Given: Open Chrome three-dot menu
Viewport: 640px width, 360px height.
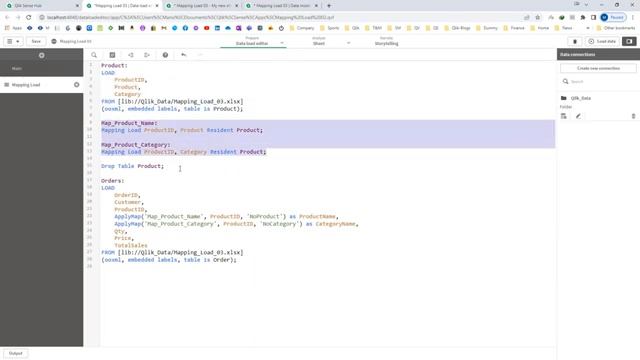Looking at the screenshot, I should tap(633, 18).
